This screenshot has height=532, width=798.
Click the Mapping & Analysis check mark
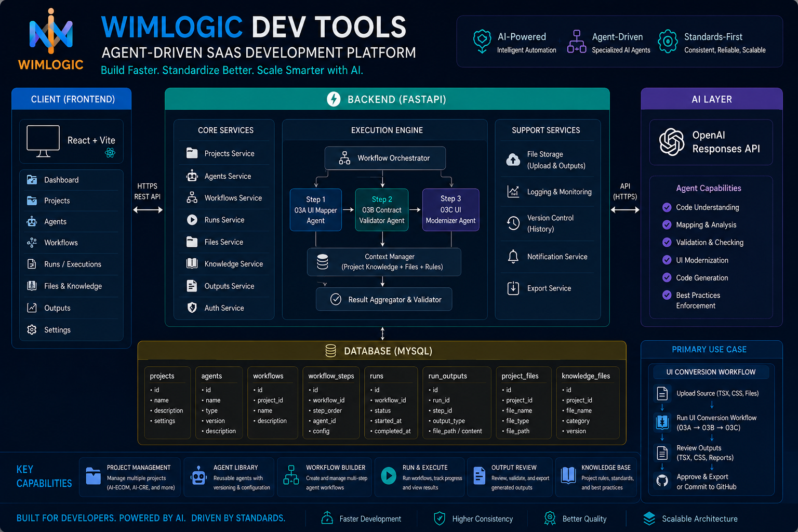(667, 224)
